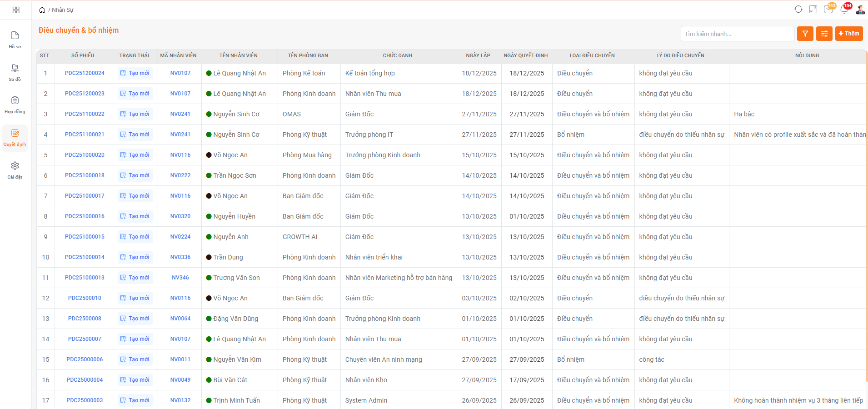Click the Thêm add button

point(848,34)
